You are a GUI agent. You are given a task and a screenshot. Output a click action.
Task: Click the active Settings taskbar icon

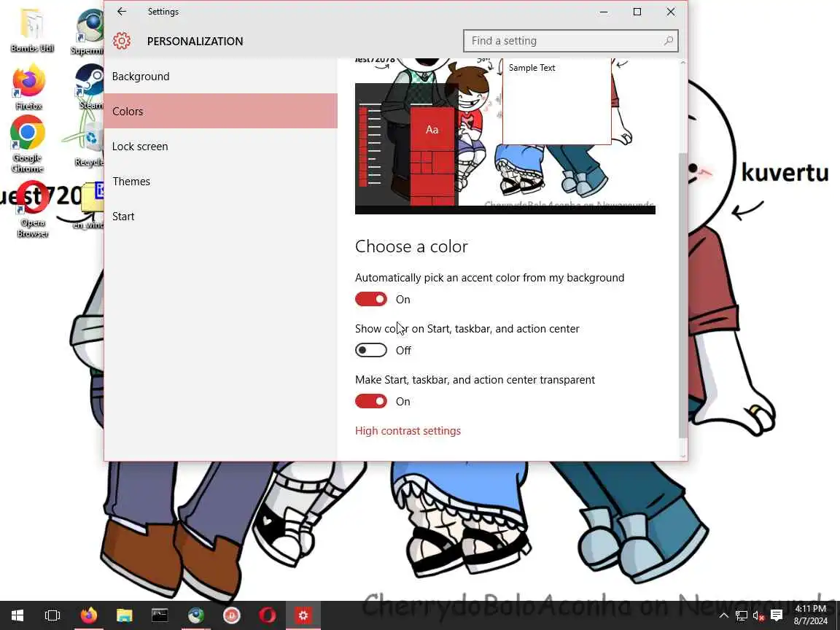(303, 615)
